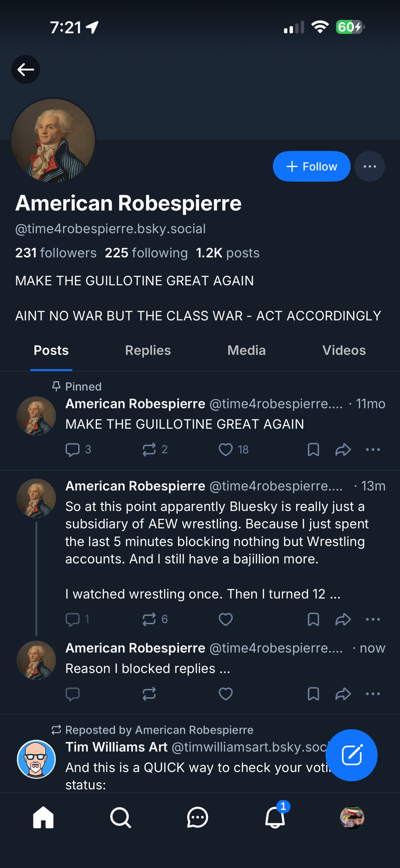The width and height of the screenshot is (400, 868).
Task: Open the Videos tab
Action: (344, 351)
